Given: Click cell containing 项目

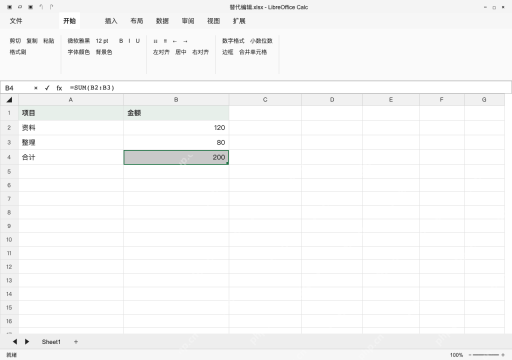Looking at the screenshot, I should pos(71,113).
